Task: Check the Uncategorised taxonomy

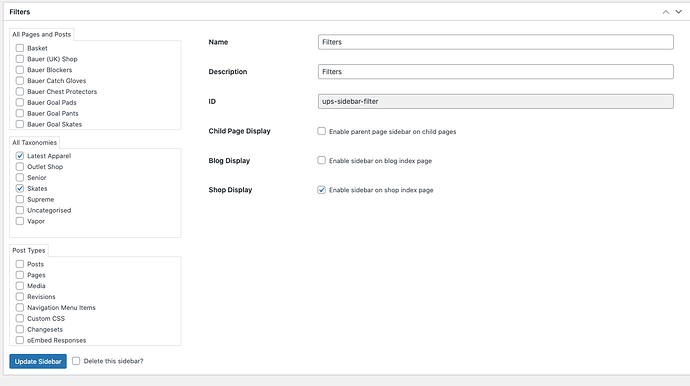Action: pyautogui.click(x=20, y=210)
